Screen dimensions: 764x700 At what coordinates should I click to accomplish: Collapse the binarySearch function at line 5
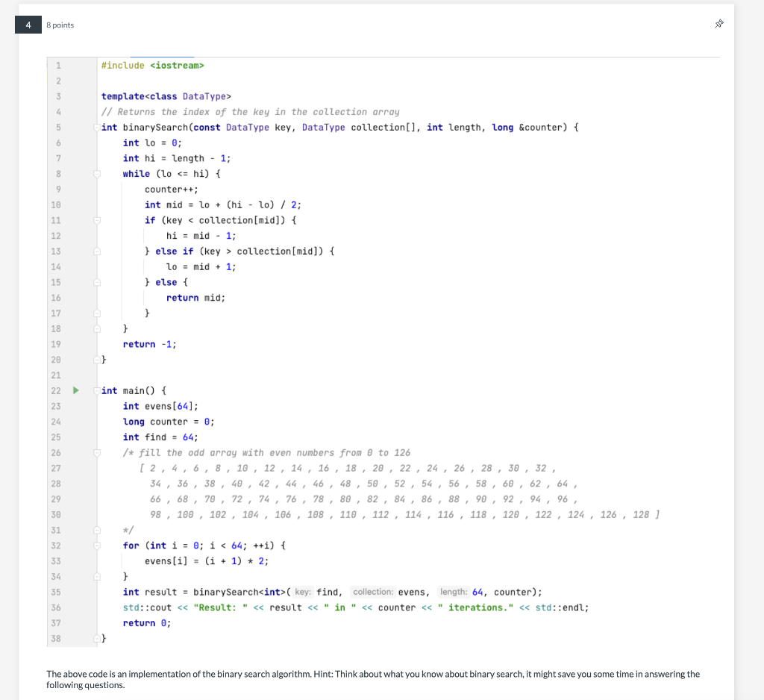click(95, 127)
